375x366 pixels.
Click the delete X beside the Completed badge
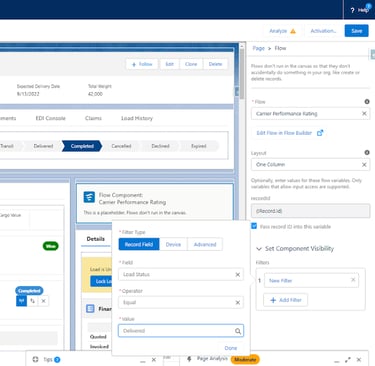pyautogui.click(x=43, y=301)
